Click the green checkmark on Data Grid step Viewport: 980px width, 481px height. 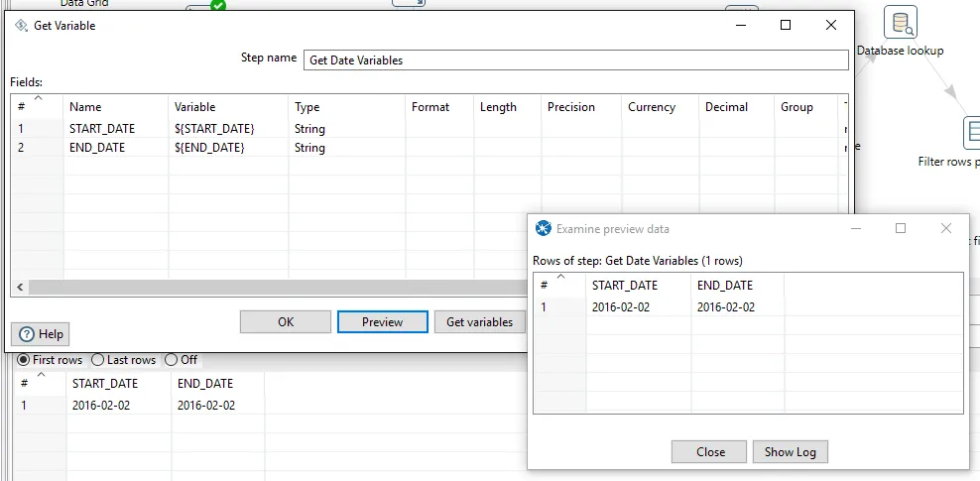point(218,6)
